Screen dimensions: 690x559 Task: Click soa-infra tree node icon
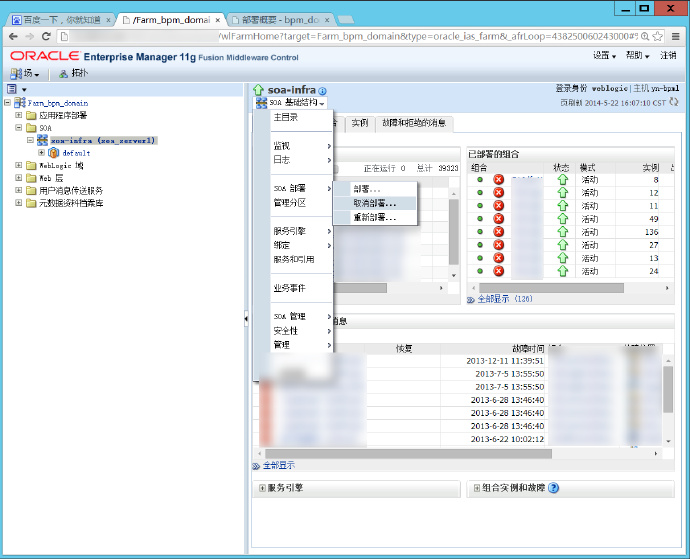pyautogui.click(x=42, y=140)
